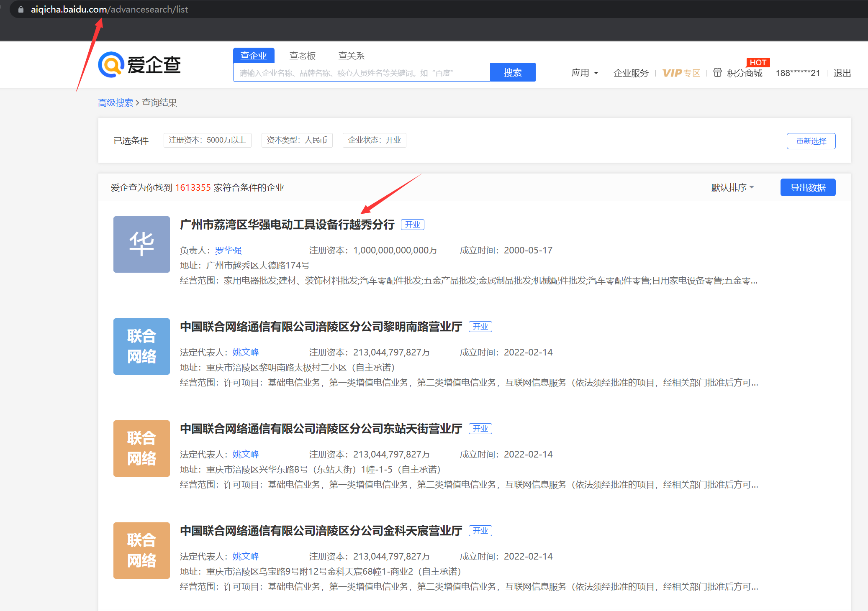Click the 联合网络 company avatar thumbnail

(141, 346)
